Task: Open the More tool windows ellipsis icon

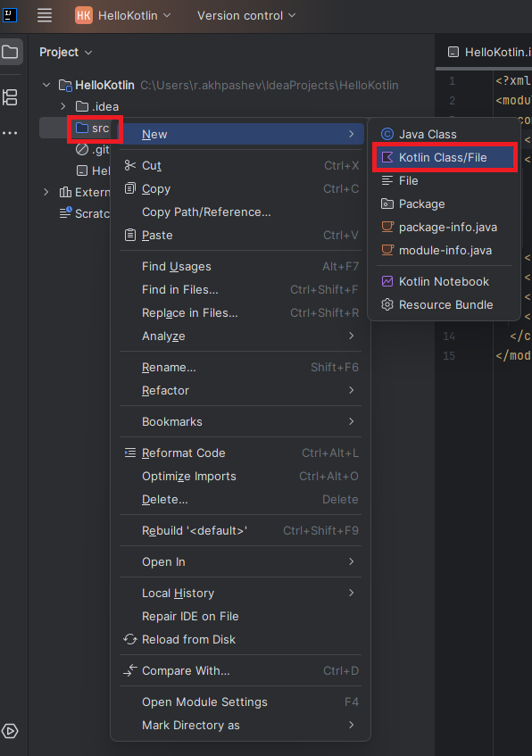Action: click(x=10, y=133)
